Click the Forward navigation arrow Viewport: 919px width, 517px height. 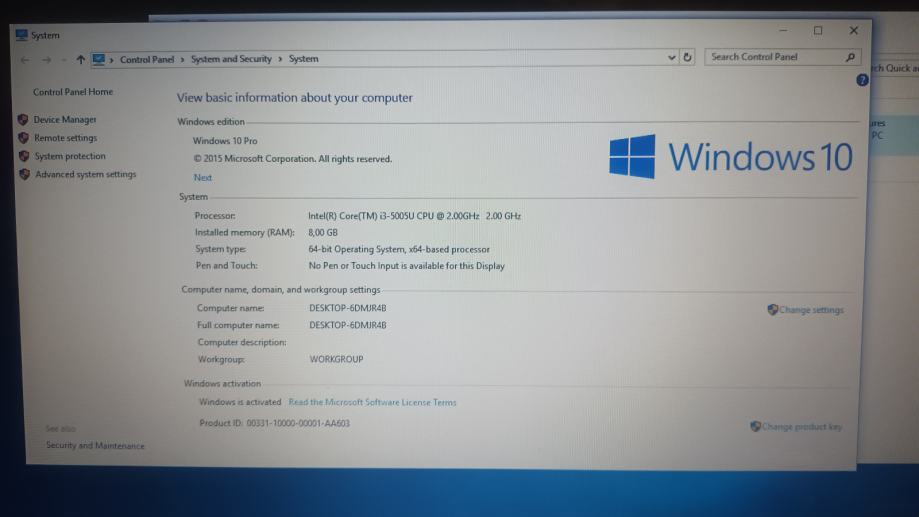[46, 60]
